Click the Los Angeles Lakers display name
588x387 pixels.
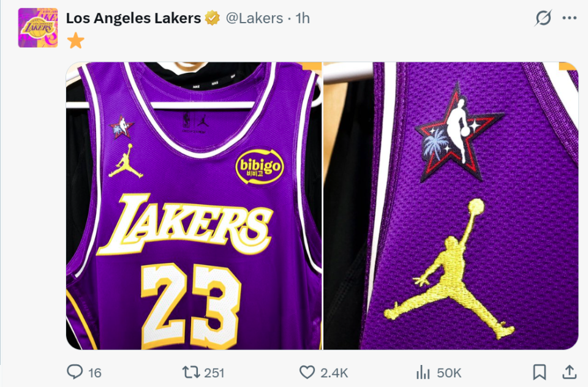pyautogui.click(x=133, y=18)
